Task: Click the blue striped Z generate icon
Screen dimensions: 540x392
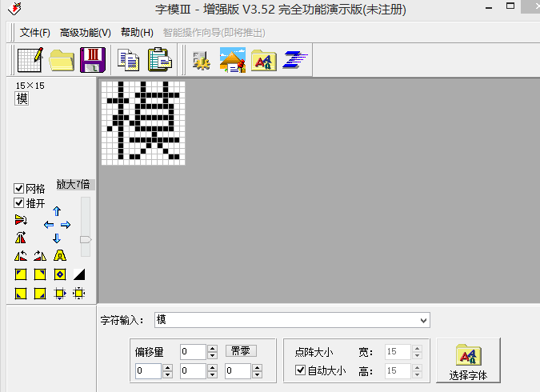Action: (294, 60)
